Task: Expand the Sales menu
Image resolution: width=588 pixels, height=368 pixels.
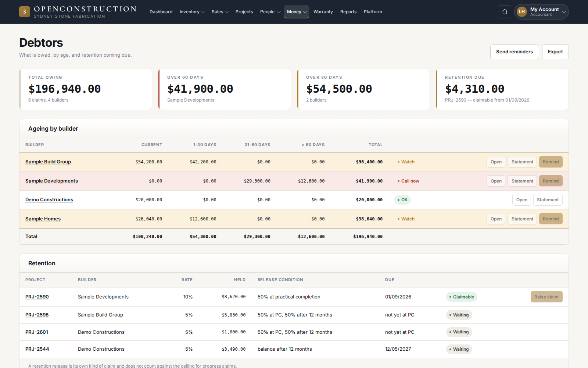Action: click(220, 12)
